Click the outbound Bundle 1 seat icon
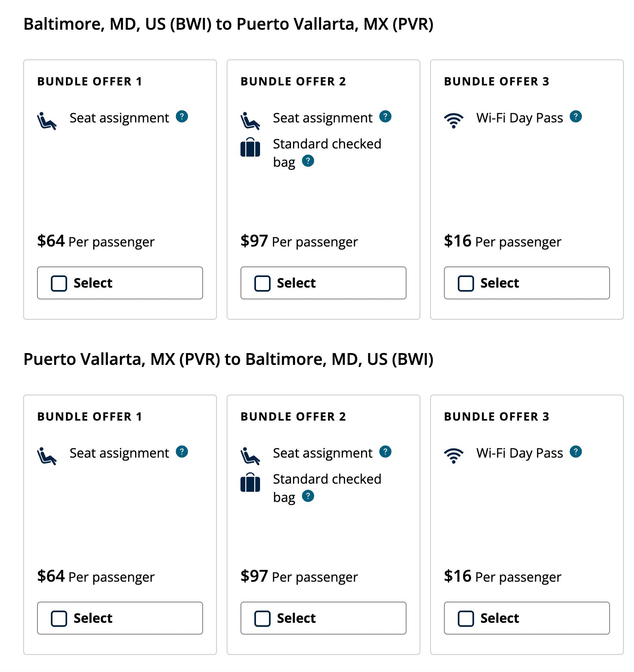The width and height of the screenshot is (634, 672). (x=46, y=121)
